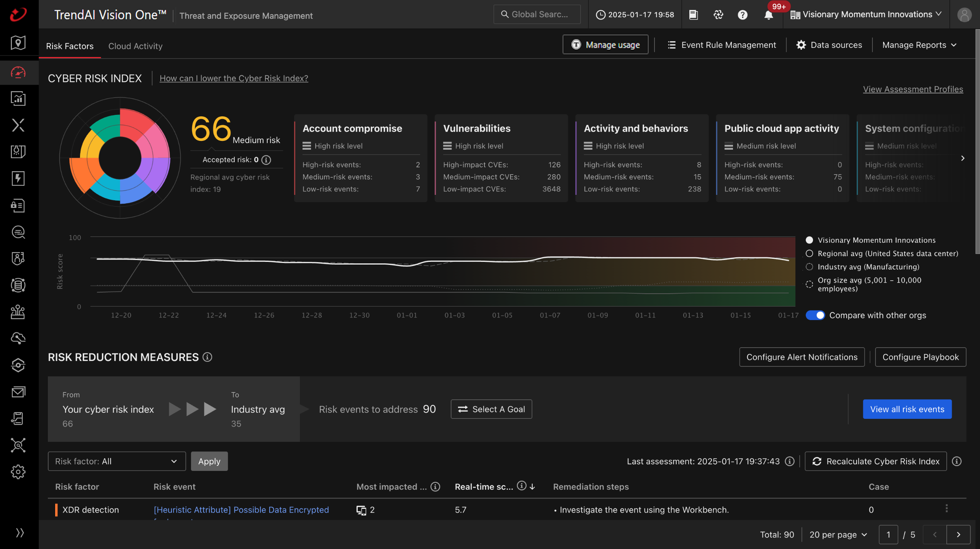Image resolution: width=980 pixels, height=549 pixels.
Task: Open the email envelope sidebar icon
Action: click(x=18, y=392)
